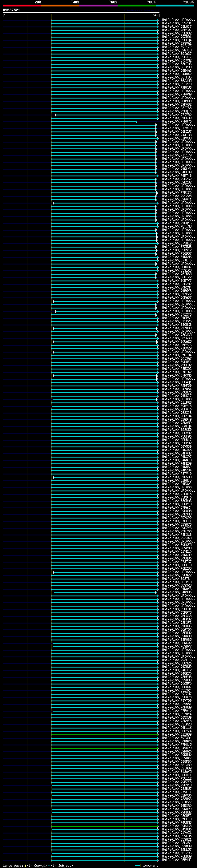Image resolution: width=197 pixels, height=868 pixels.
Task: Select hit UniRef100_Q45886
Action: [x=176, y=829]
